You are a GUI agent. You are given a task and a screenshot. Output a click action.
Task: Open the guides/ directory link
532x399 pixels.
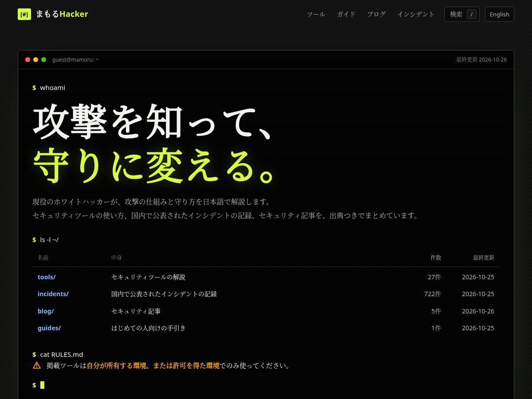49,328
